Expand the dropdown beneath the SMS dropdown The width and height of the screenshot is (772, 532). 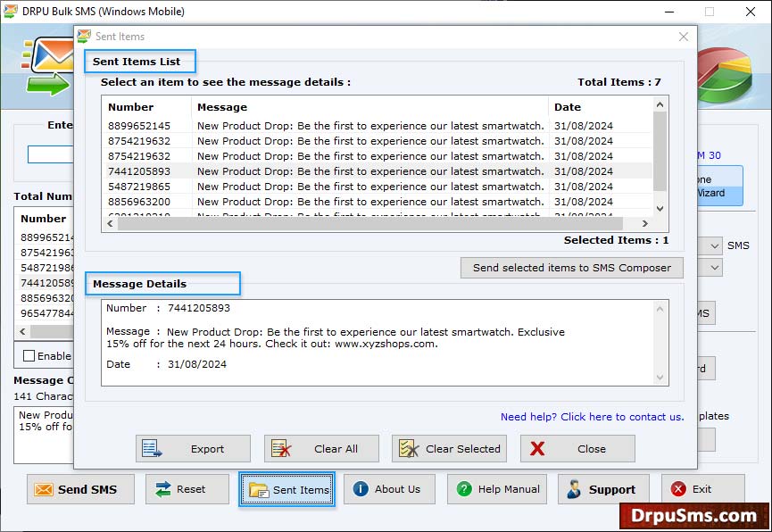point(714,268)
